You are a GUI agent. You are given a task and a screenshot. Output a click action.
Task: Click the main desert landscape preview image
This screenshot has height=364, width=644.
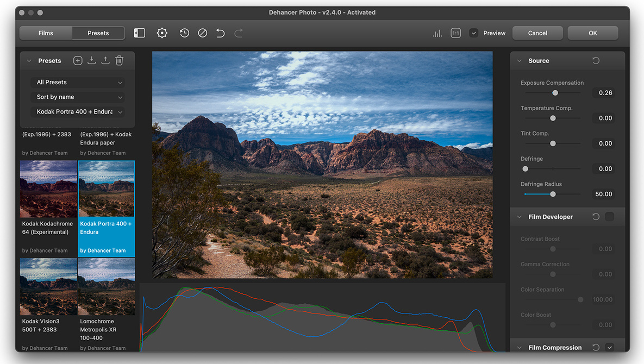322,165
